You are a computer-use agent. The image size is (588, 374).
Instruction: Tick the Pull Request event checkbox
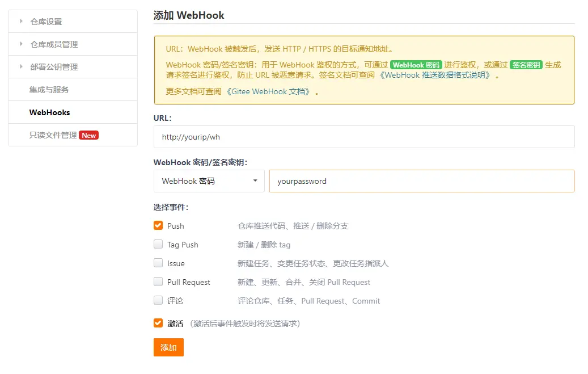(158, 281)
